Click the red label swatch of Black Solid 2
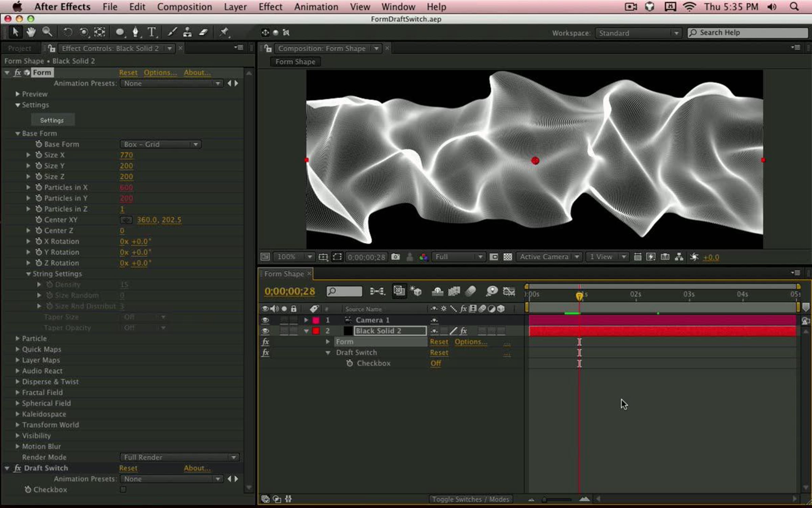 click(x=316, y=331)
